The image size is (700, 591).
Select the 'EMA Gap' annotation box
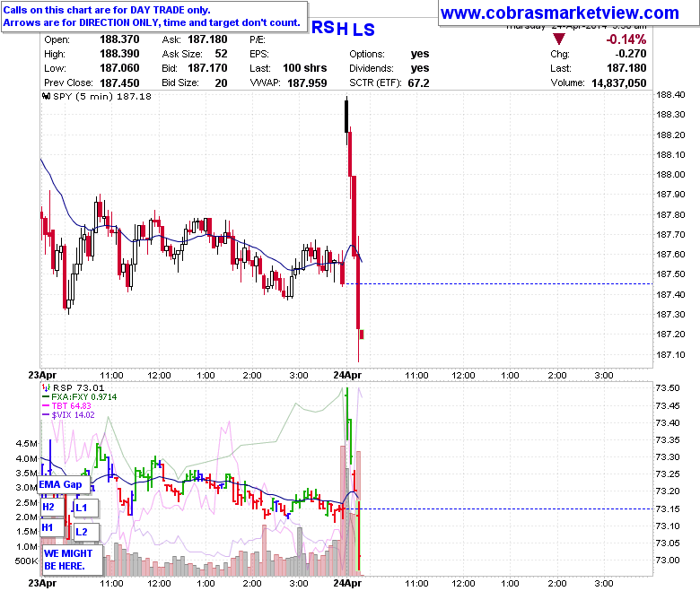pyautogui.click(x=64, y=484)
